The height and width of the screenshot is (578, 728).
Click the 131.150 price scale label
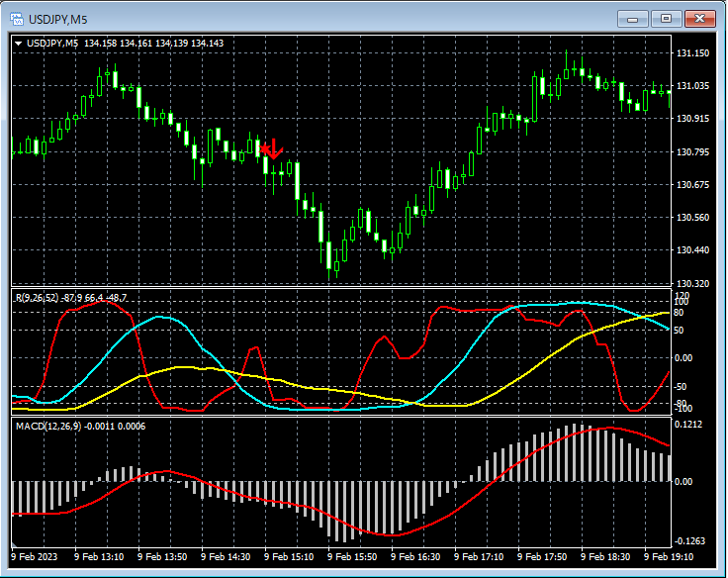(x=692, y=53)
